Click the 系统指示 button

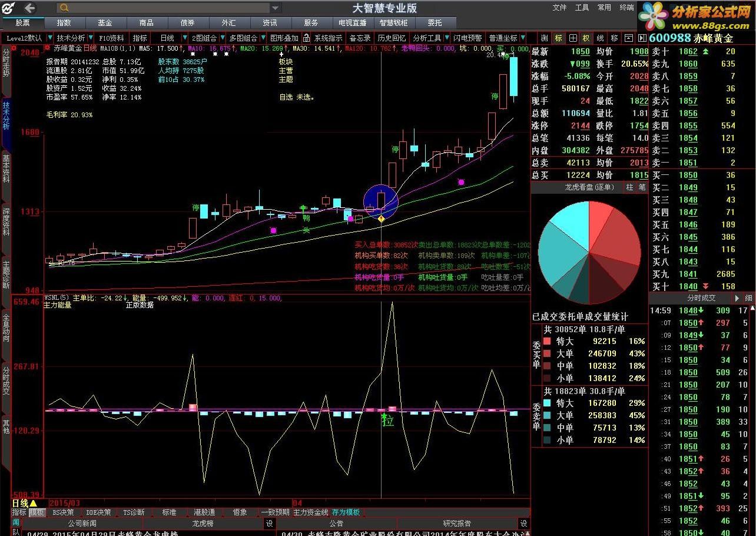coord(328,38)
